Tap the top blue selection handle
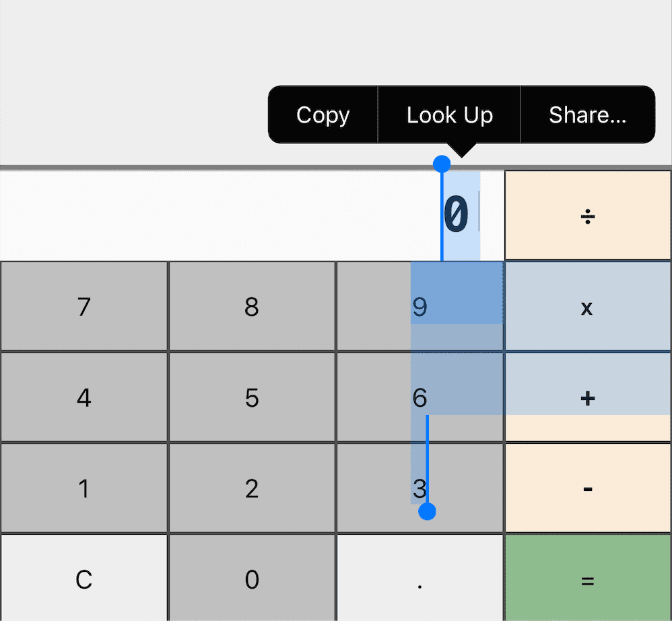Screen dimensions: 672x621 pyautogui.click(x=442, y=164)
